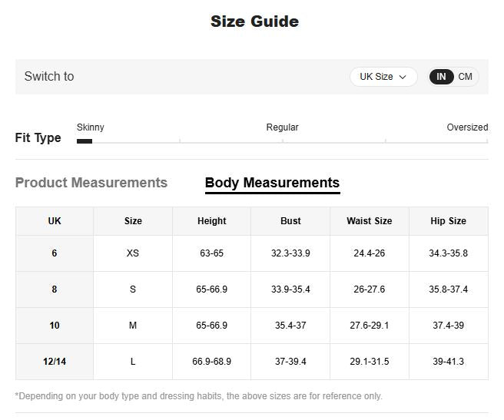Screen dimensions: 504x420
Task: Switch units to CM
Action: (466, 77)
